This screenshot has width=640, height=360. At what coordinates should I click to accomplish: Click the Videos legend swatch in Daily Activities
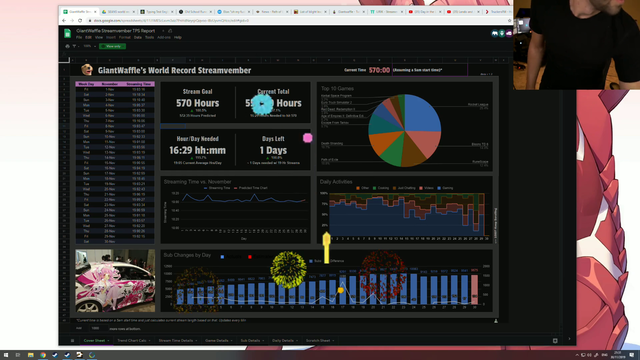point(421,188)
